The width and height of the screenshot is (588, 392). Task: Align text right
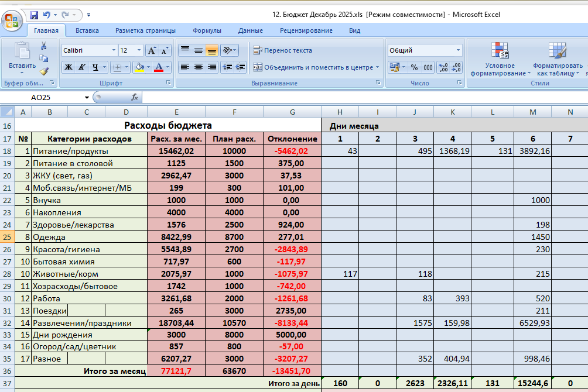[212, 67]
